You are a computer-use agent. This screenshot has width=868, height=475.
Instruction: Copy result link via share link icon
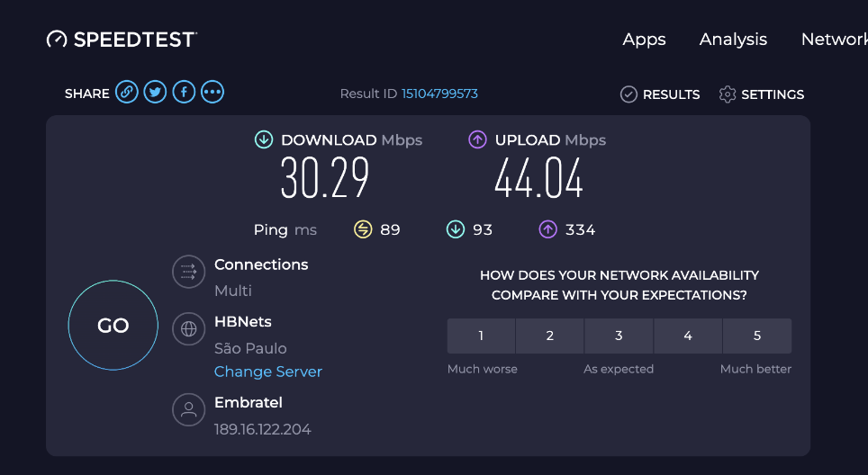pyautogui.click(x=127, y=92)
